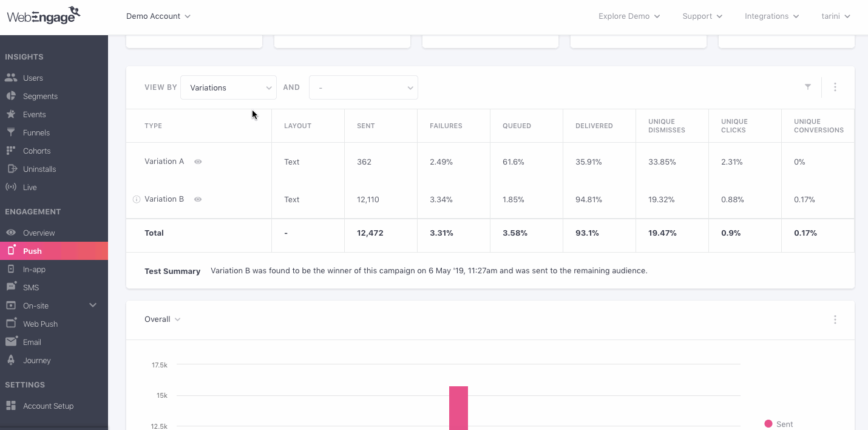868x430 pixels.
Task: Click the Email envelope icon
Action: [x=11, y=342]
